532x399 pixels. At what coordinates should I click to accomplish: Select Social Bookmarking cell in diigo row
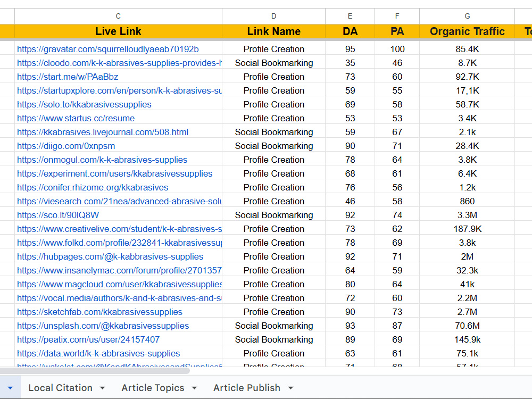point(273,146)
